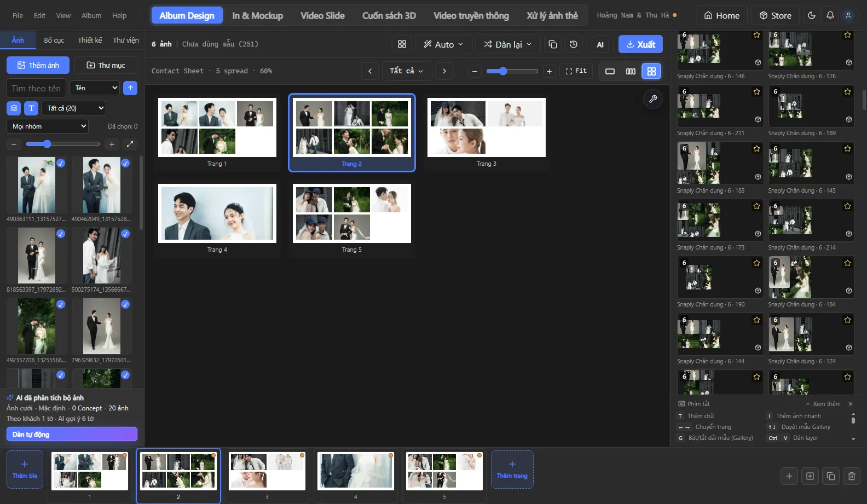Open the grid layout icon beside Auto

tap(402, 44)
